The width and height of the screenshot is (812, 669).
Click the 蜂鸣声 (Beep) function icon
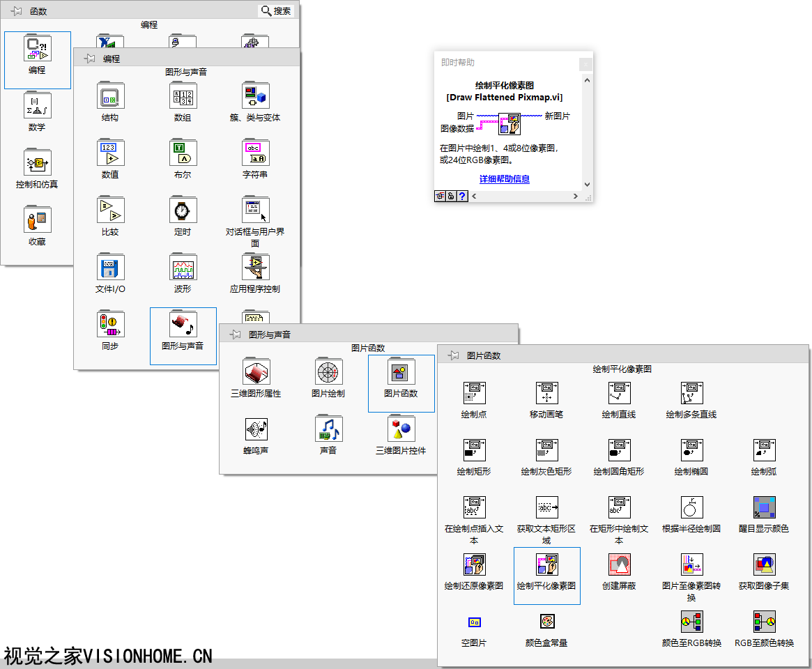coord(256,430)
